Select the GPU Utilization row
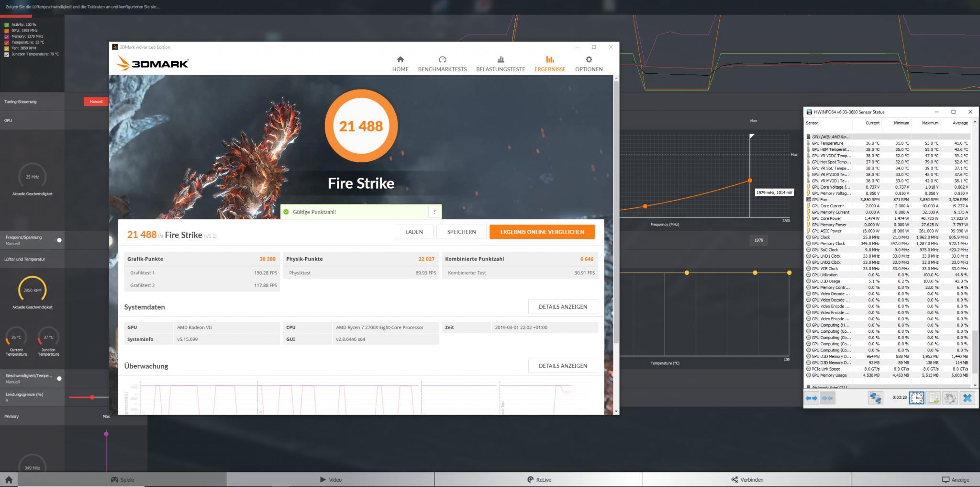980x487 pixels. coord(888,275)
